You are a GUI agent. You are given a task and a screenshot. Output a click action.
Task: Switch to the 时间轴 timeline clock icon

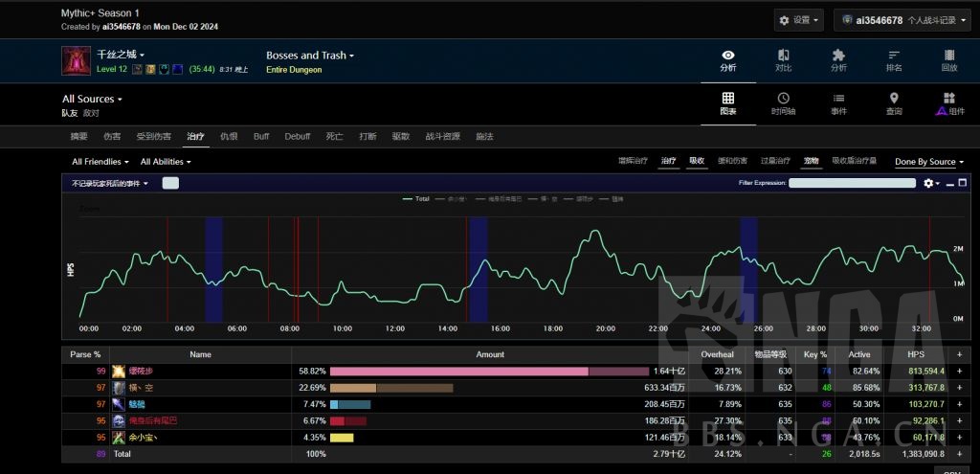coord(783,99)
